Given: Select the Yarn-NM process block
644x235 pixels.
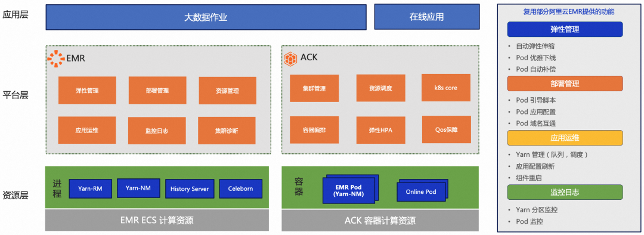Looking at the screenshot, I should [138, 188].
